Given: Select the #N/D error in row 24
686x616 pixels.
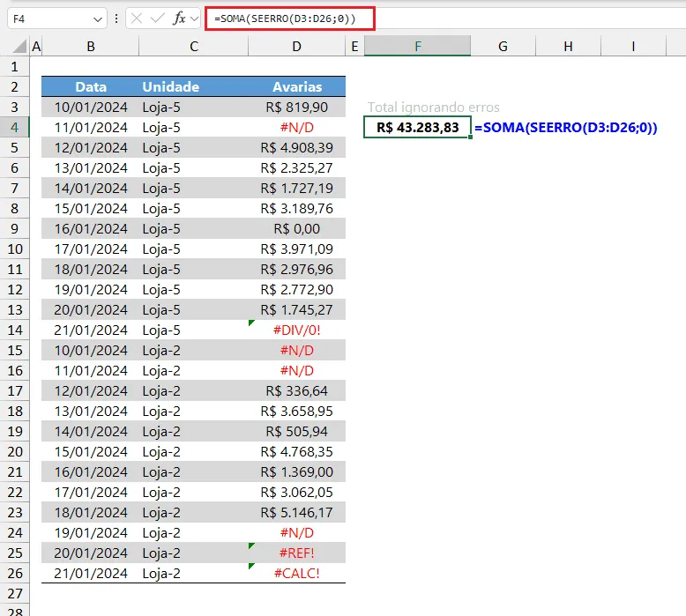Looking at the screenshot, I should coord(296,532).
